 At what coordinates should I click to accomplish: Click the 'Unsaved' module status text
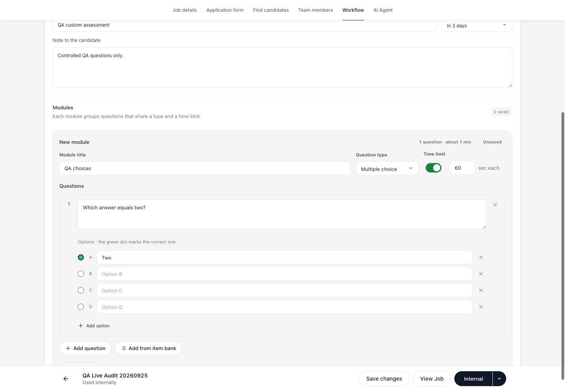(x=492, y=142)
